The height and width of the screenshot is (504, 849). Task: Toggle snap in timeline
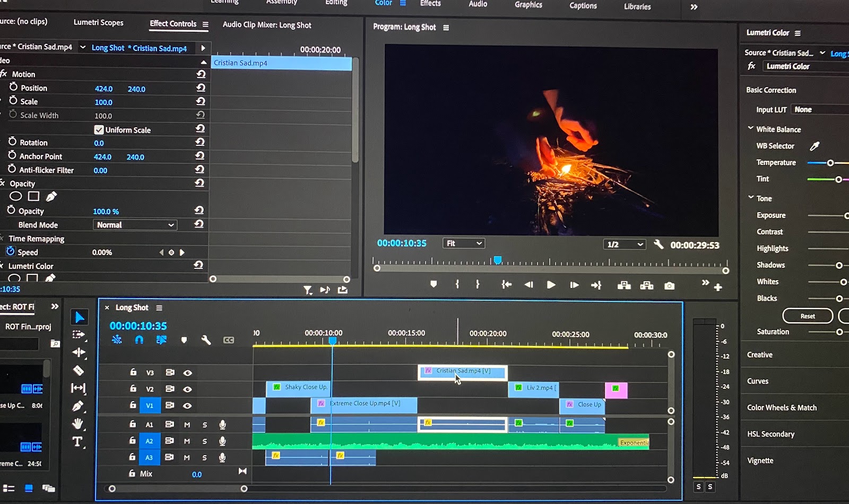[x=139, y=340]
